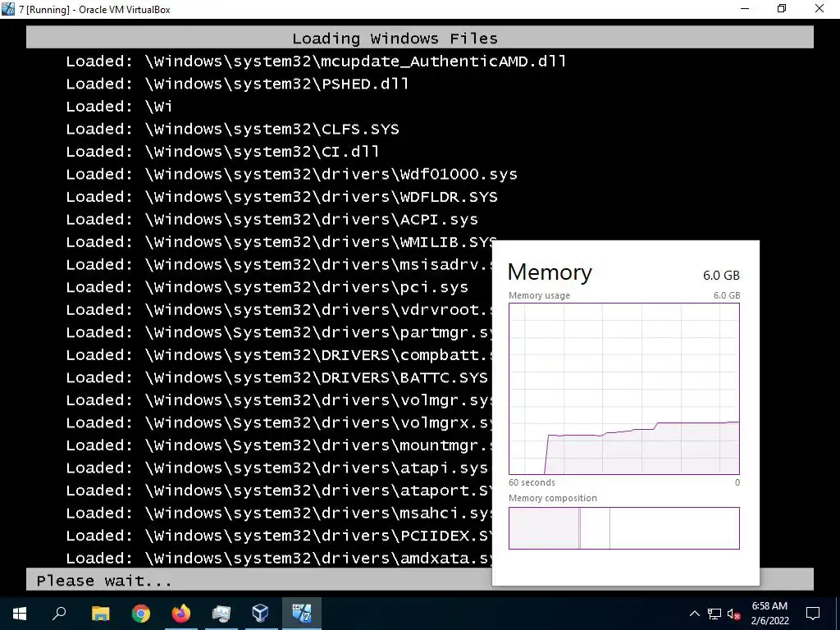Click the partmgr loaded line

point(279,332)
